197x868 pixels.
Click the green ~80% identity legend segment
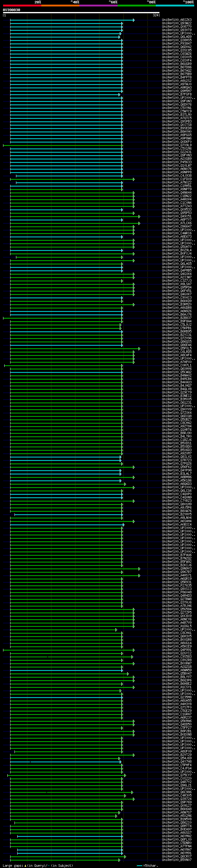click(x=137, y=6)
